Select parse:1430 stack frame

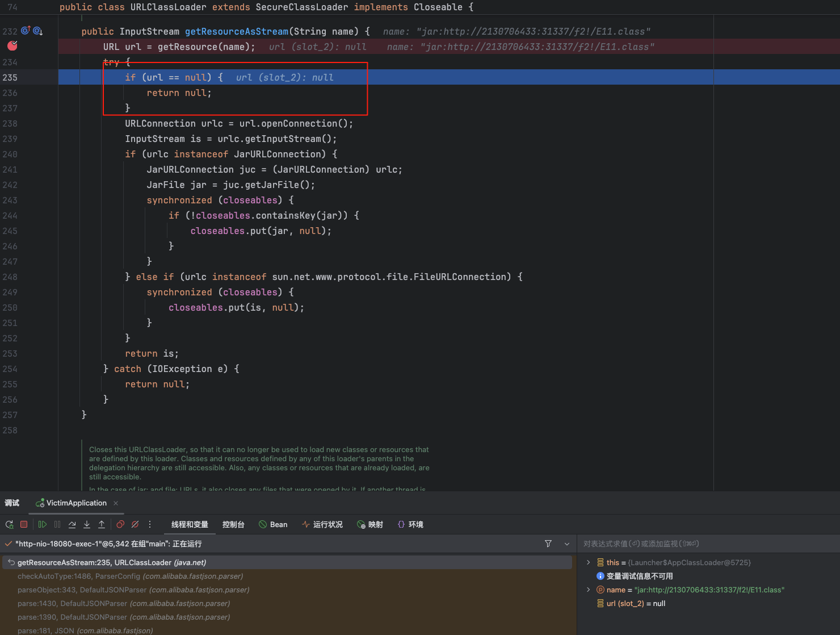click(x=287, y=603)
